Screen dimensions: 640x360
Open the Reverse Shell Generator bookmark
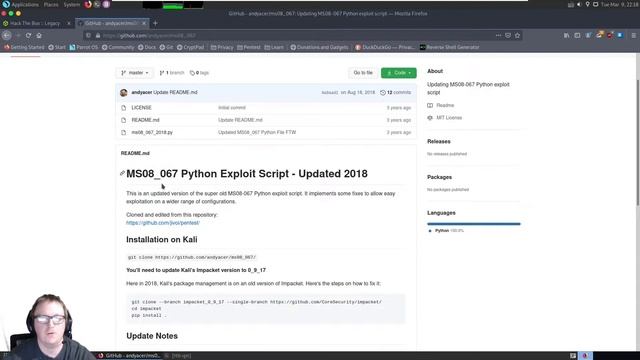pyautogui.click(x=449, y=47)
